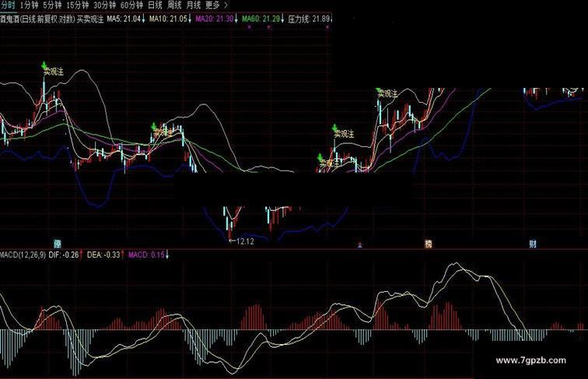Select the 5分钟 period tab
Viewport: 588px width, 379px height.
click(52, 5)
